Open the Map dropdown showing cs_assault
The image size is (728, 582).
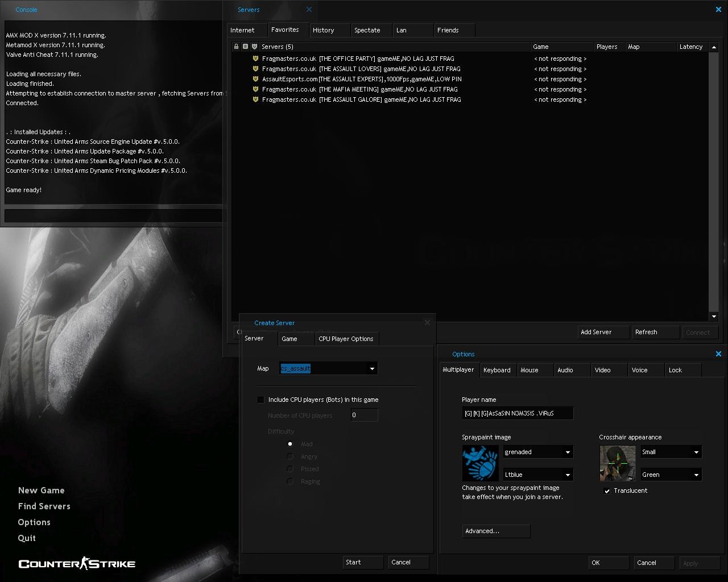tap(328, 368)
